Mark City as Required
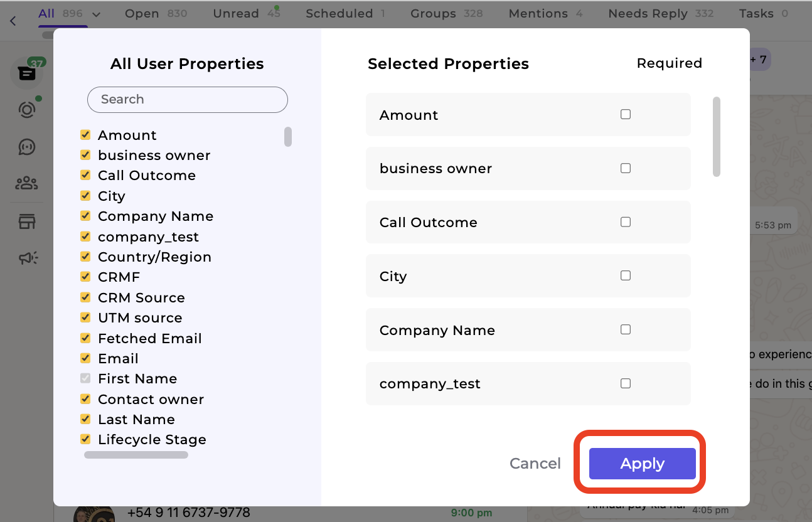Image resolution: width=812 pixels, height=522 pixels. [625, 275]
